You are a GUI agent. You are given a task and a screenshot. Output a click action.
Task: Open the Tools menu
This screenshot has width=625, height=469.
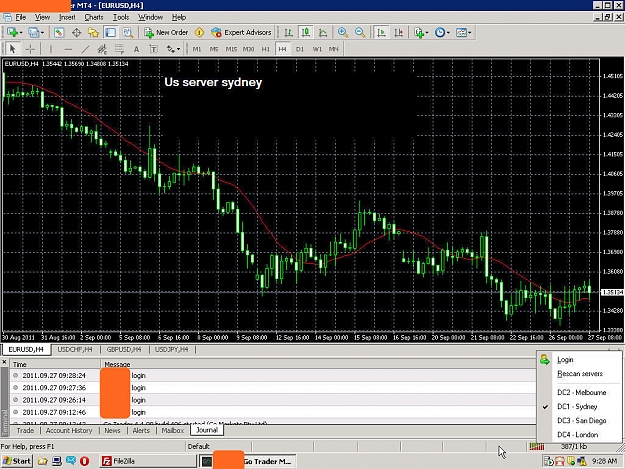coord(121,17)
